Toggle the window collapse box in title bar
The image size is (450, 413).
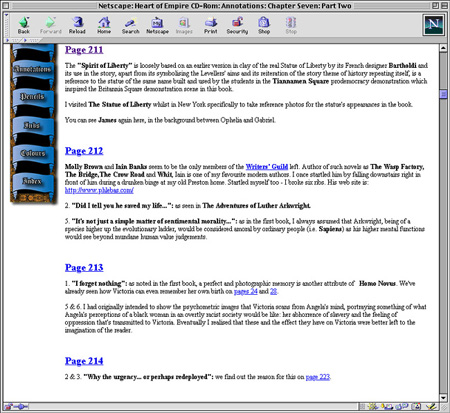coord(444,5)
